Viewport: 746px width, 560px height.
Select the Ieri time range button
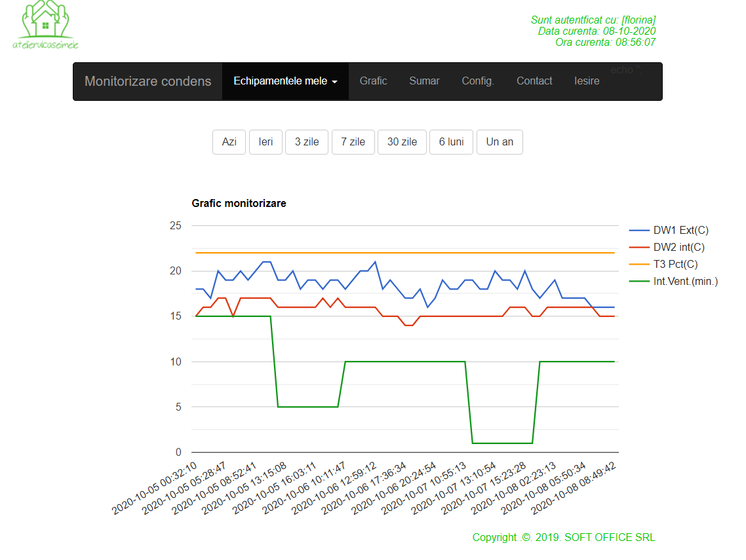pos(265,142)
